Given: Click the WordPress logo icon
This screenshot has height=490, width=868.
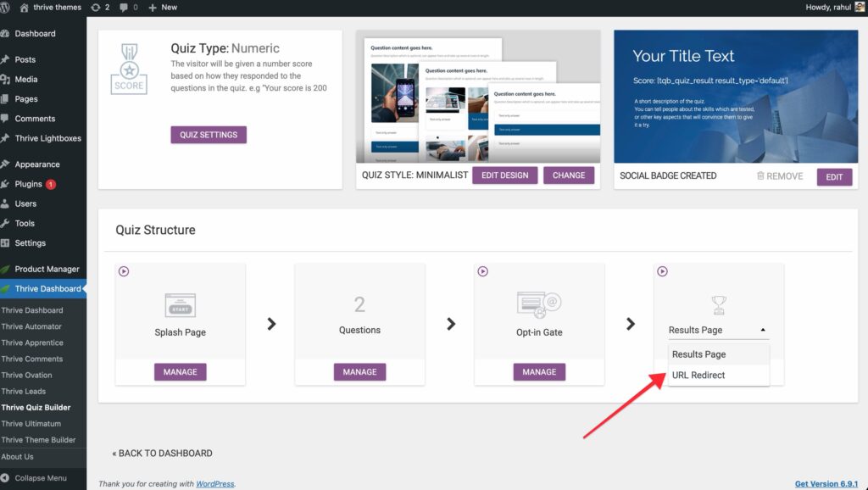Looking at the screenshot, I should (x=8, y=7).
